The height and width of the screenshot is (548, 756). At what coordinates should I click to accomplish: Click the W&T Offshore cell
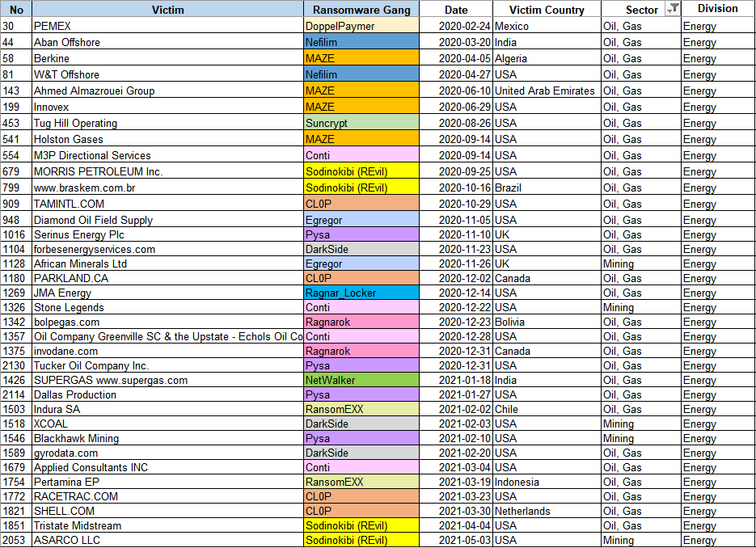coord(168,74)
